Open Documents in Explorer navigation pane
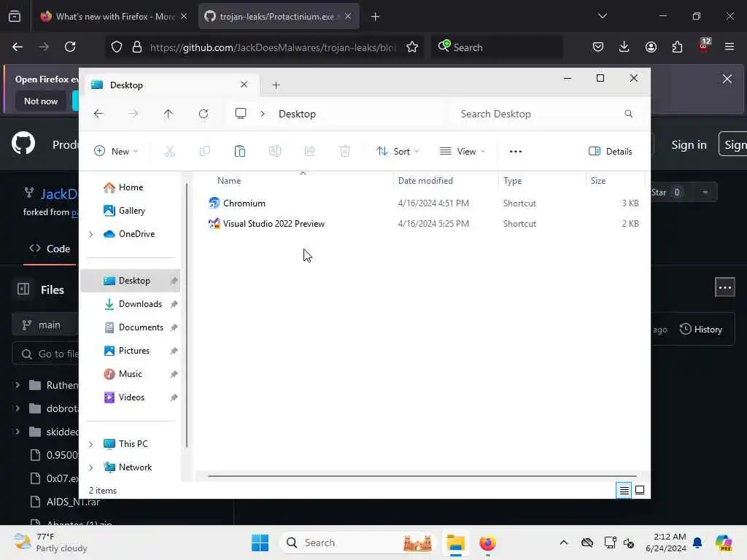 pyautogui.click(x=131, y=327)
